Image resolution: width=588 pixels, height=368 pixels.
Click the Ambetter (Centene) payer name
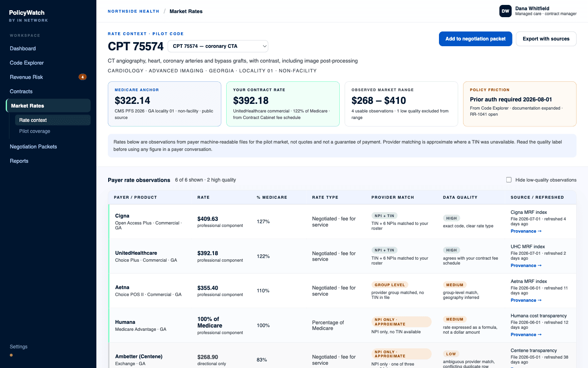coord(139,356)
